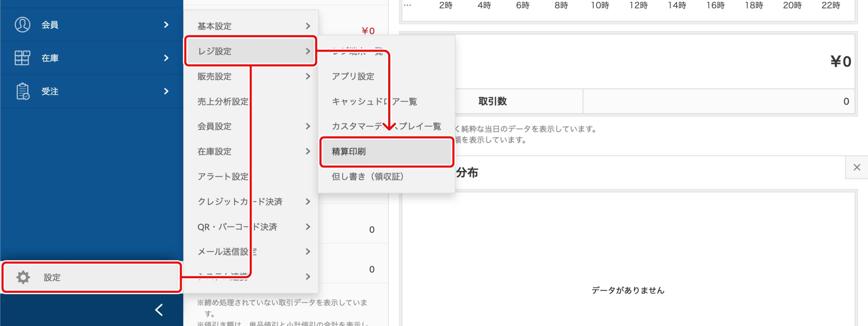Viewport: 868px width, 326px height.
Task: Click the 設定 gear icon
Action: click(23, 277)
